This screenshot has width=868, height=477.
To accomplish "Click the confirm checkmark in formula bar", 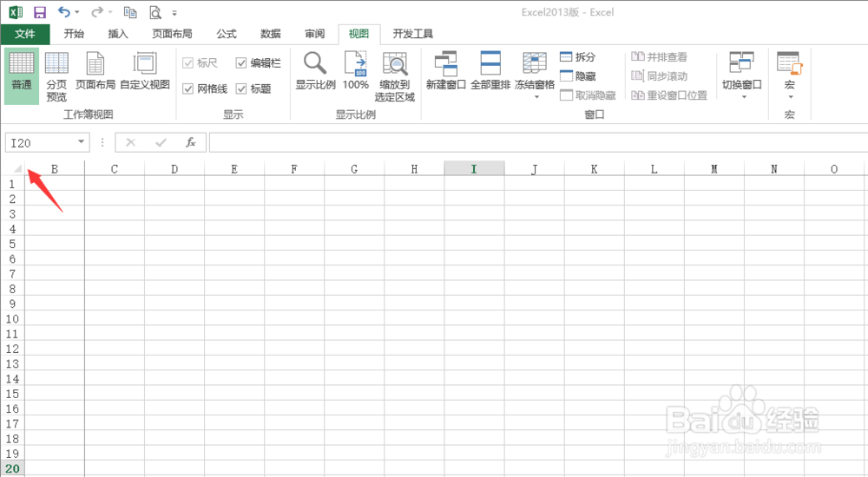I will (161, 143).
